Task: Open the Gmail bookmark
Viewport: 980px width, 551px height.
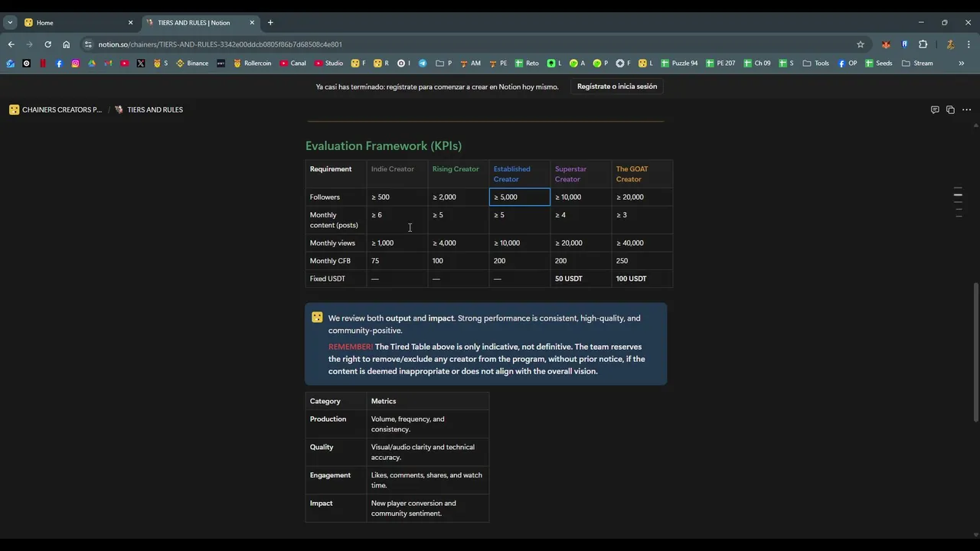Action: pyautogui.click(x=108, y=64)
